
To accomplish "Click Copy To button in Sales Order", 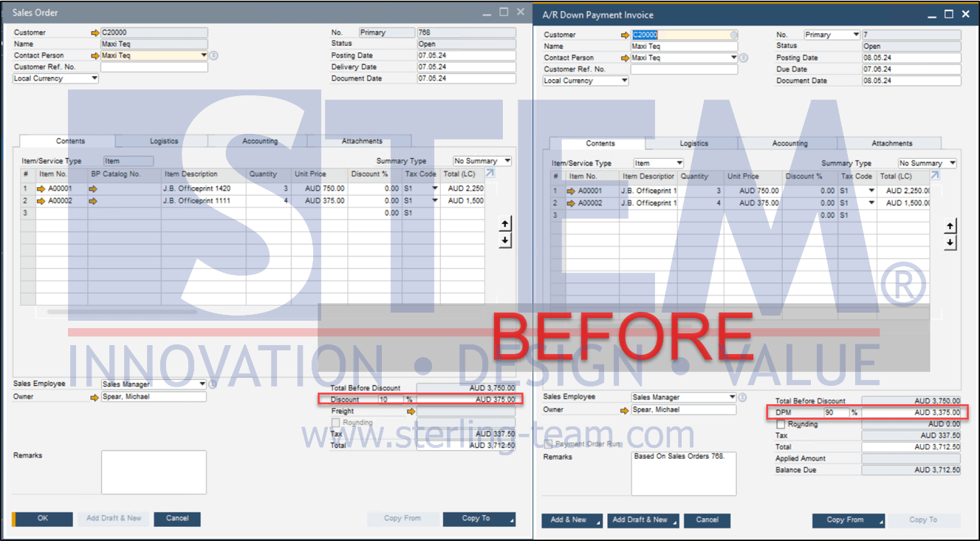I will (x=479, y=519).
